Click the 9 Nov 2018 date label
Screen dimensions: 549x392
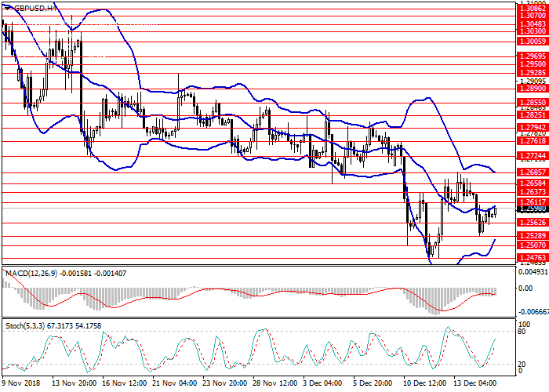(21, 385)
